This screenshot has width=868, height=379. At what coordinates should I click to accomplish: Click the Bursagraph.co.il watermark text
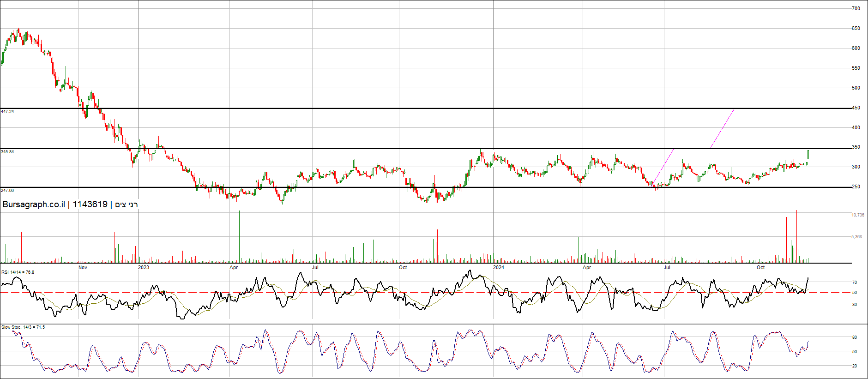click(x=34, y=205)
